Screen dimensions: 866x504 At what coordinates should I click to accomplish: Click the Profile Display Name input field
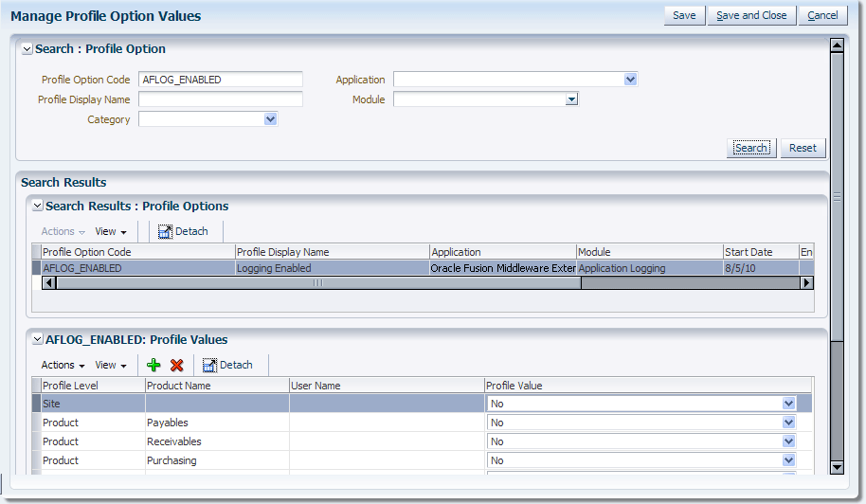pyautogui.click(x=221, y=99)
